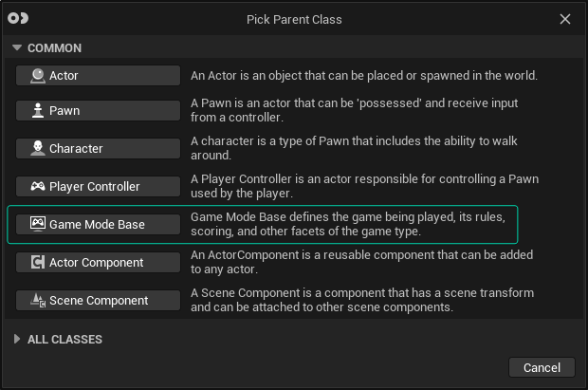Close the Pick Parent Class dialog
Image resolution: width=588 pixels, height=390 pixels.
565,19
